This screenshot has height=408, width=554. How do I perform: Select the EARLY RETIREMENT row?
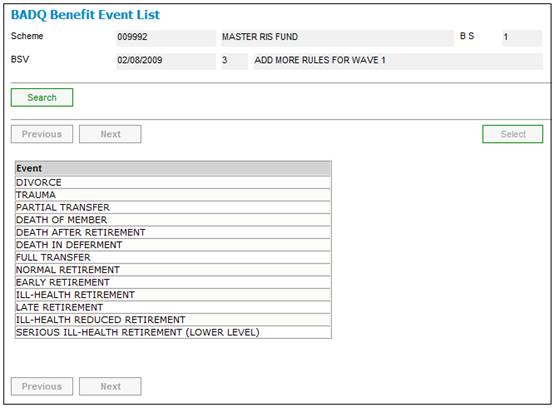173,282
